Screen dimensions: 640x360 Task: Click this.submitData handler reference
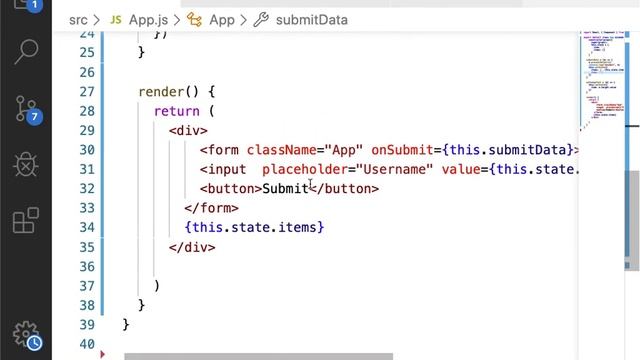(507, 150)
